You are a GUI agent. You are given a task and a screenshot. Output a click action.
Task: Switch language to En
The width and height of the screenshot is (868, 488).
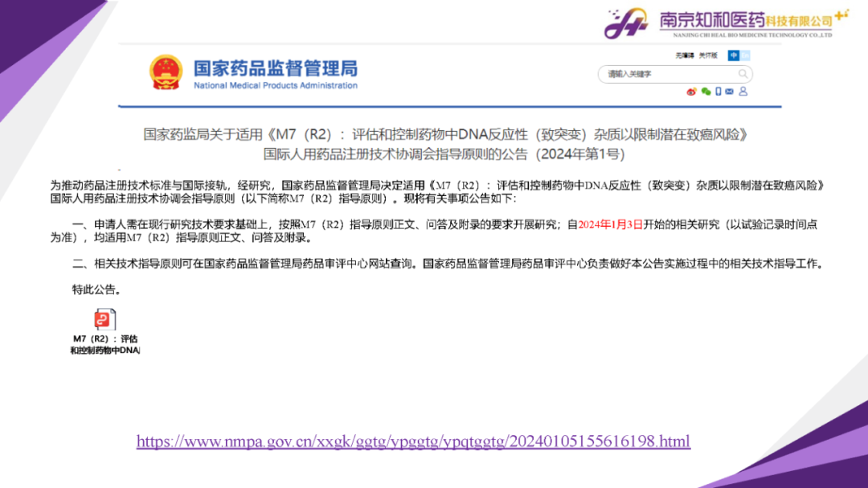pyautogui.click(x=745, y=55)
